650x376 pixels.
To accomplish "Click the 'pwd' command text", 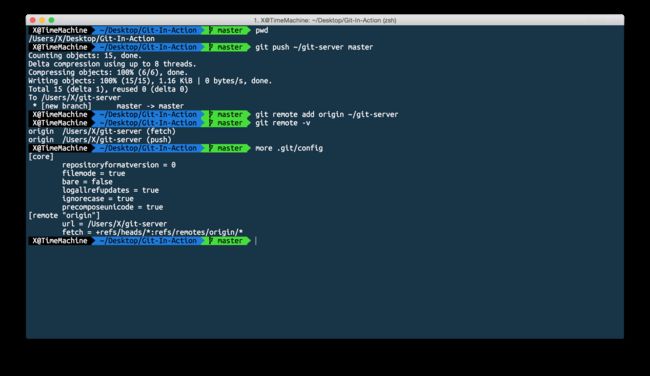I will tap(262, 30).
